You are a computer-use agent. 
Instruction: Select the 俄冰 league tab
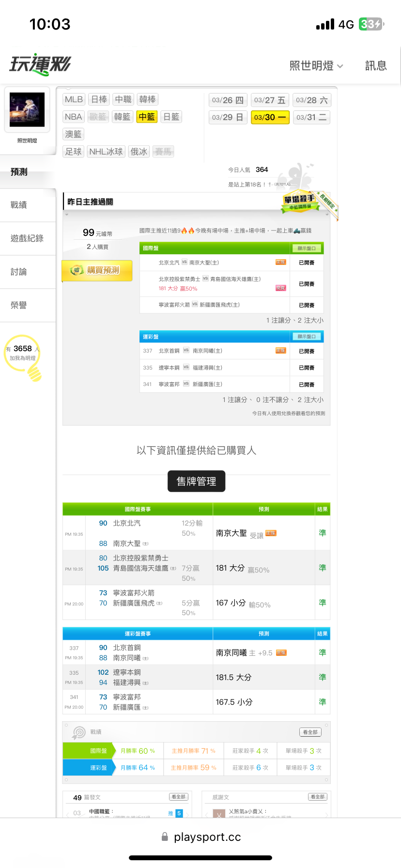[x=139, y=152]
